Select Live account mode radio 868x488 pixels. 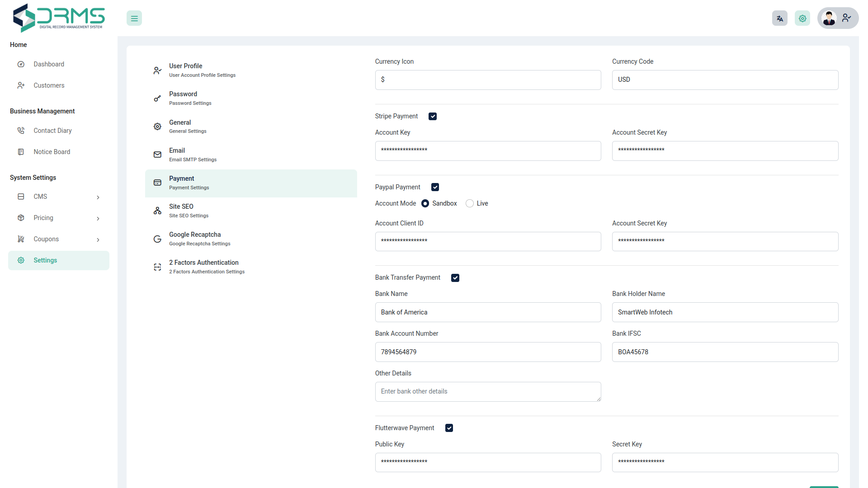[470, 204]
